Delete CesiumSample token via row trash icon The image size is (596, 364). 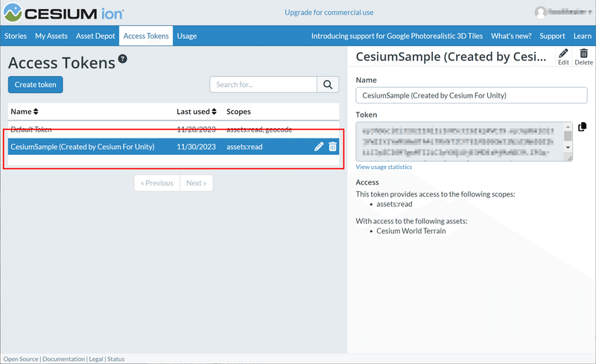pyautogui.click(x=332, y=147)
